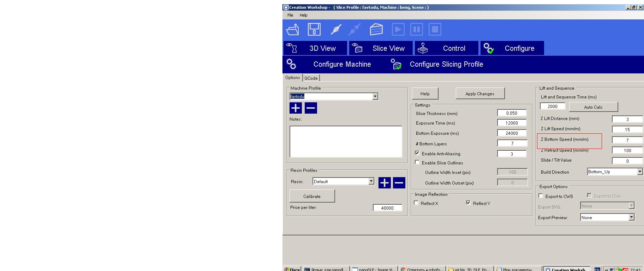Viewport: 644px width, 271px height.
Task: Click the open file folder icon
Action: (293, 29)
